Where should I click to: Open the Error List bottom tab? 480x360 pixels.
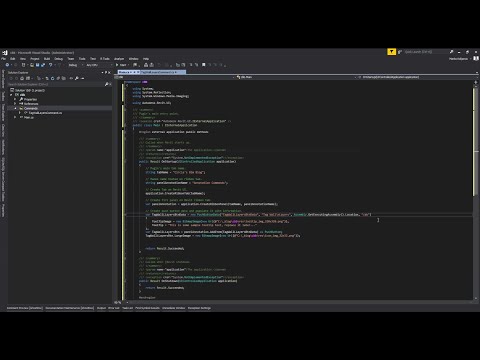point(114,308)
